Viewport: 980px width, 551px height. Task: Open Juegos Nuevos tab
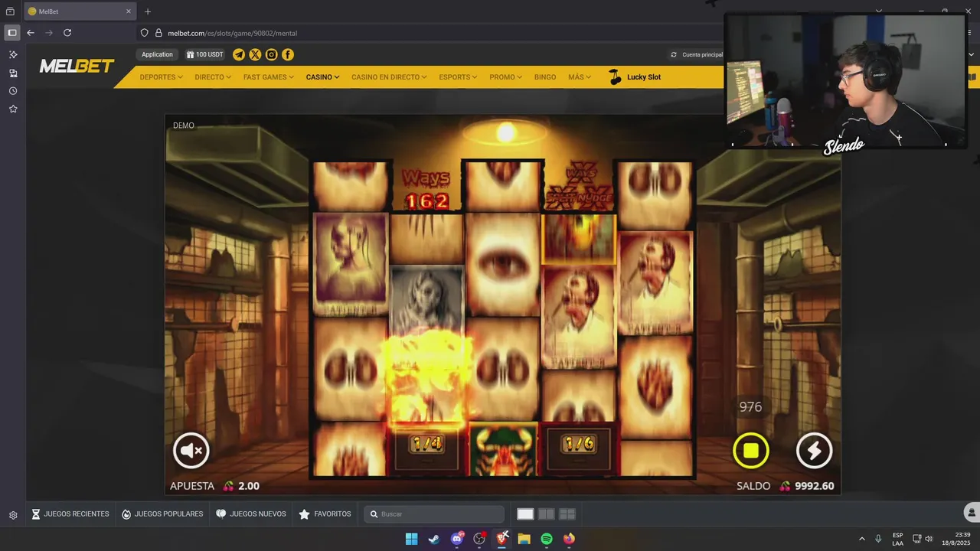(x=251, y=514)
